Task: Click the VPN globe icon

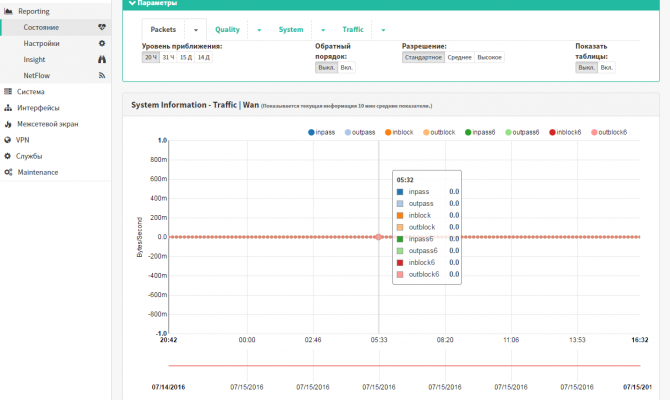Action: (x=7, y=140)
